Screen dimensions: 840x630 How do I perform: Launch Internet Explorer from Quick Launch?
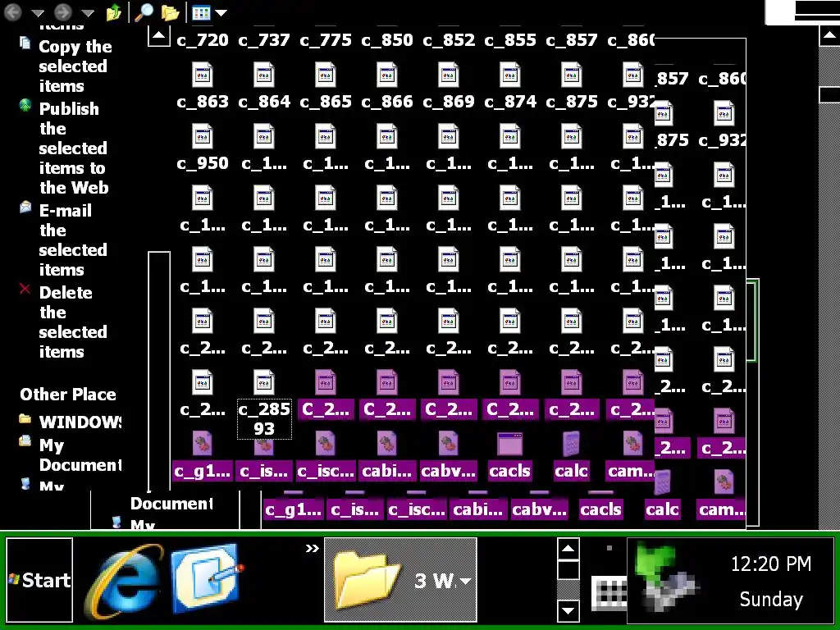[x=126, y=580]
